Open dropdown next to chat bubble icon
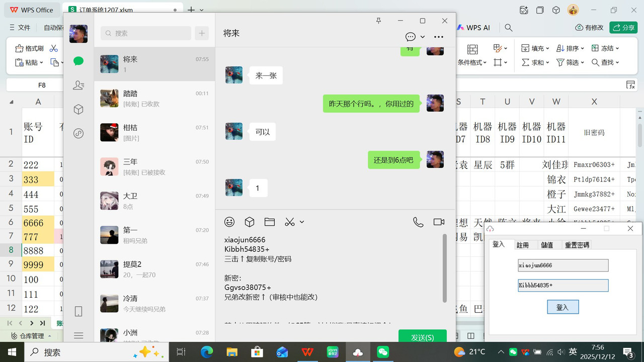The height and width of the screenshot is (362, 644). pos(423,37)
